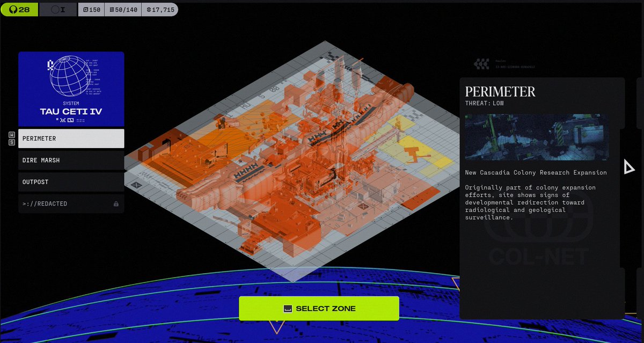Click the white triangle next arrow

[x=629, y=167]
